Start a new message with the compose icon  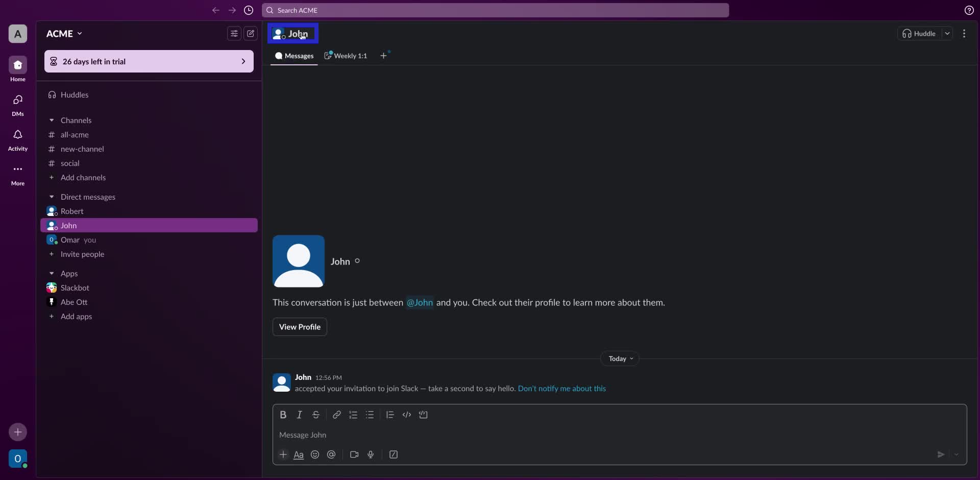click(251, 33)
